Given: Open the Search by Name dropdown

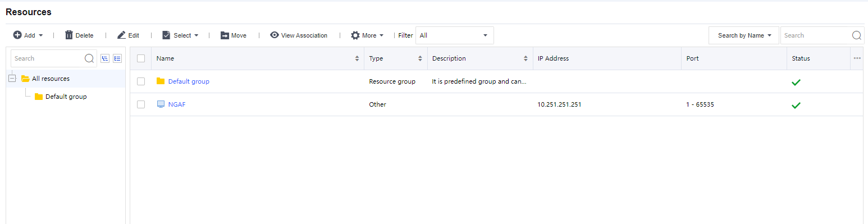Looking at the screenshot, I should (x=744, y=35).
